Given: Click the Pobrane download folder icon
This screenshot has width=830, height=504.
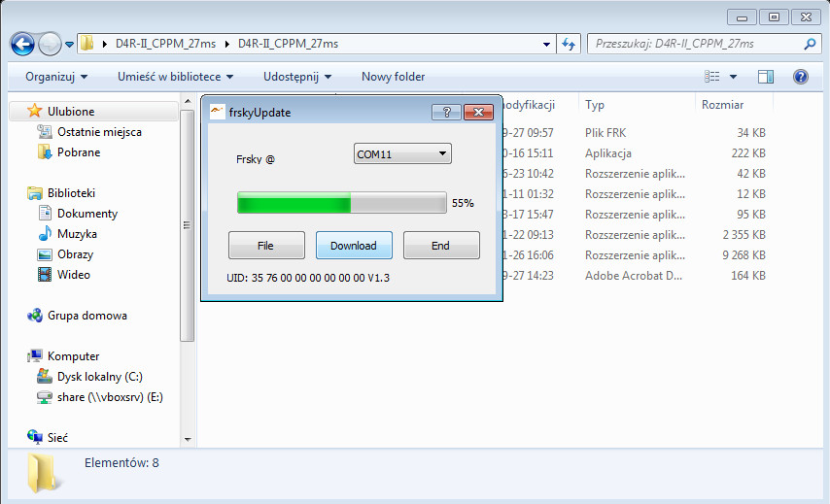Looking at the screenshot, I should (x=45, y=152).
